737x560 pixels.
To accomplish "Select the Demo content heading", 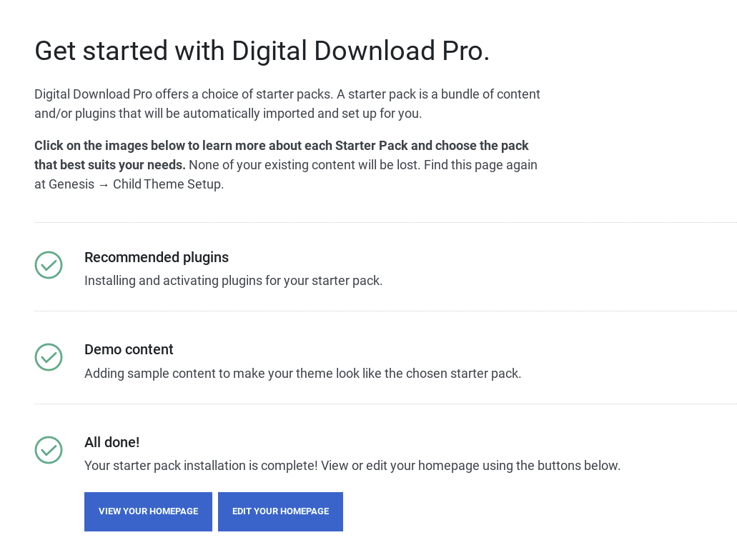I will (129, 349).
